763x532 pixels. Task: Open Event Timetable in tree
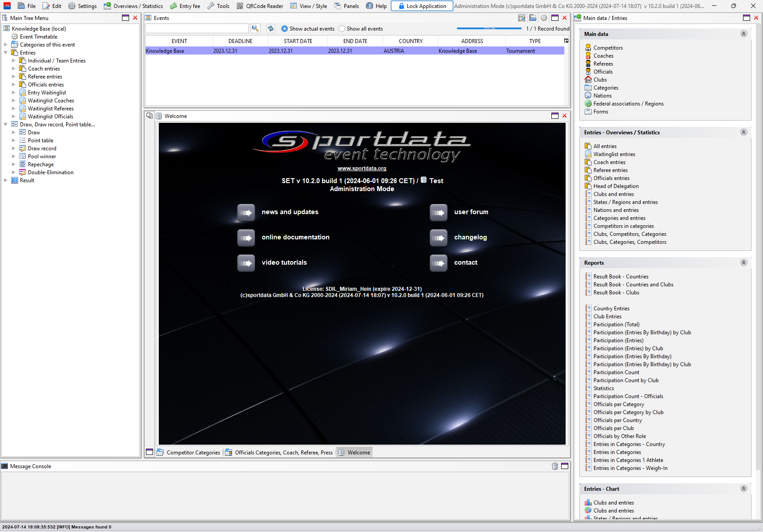click(x=39, y=37)
